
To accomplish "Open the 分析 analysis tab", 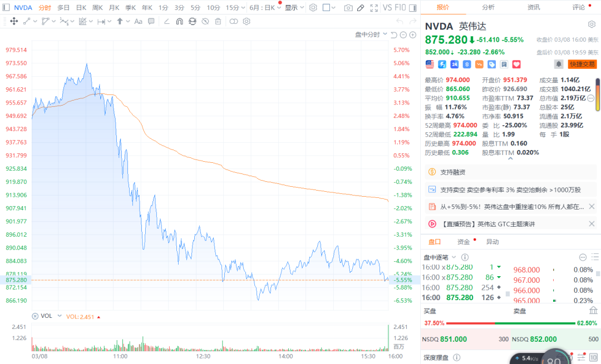I will coord(489,7).
